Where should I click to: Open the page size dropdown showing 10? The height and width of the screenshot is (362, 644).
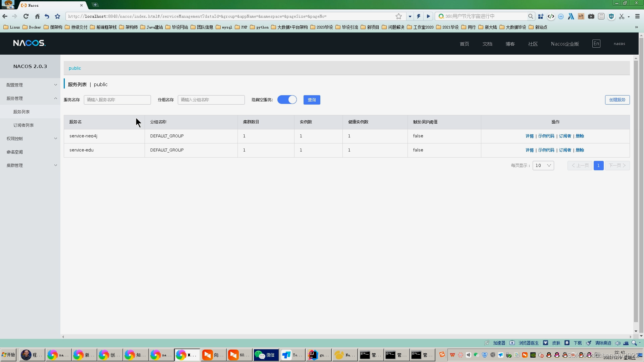coord(543,165)
